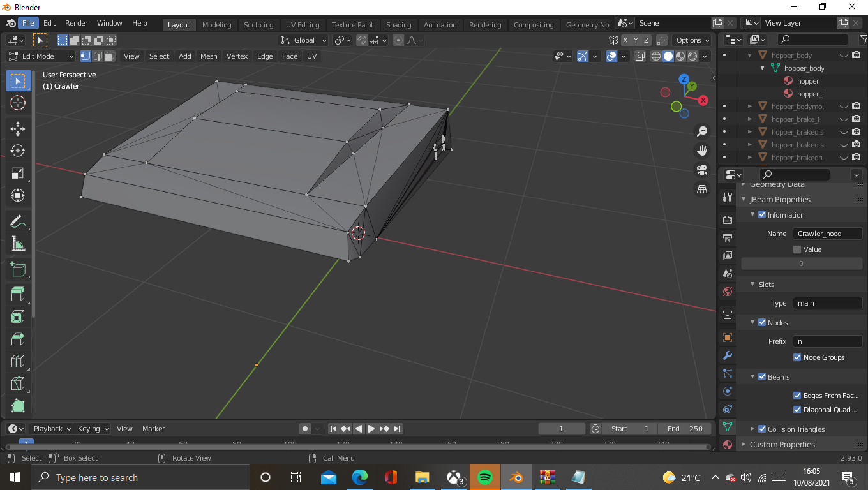Select the Extrude Region tool
The height and width of the screenshot is (490, 868).
(18, 294)
